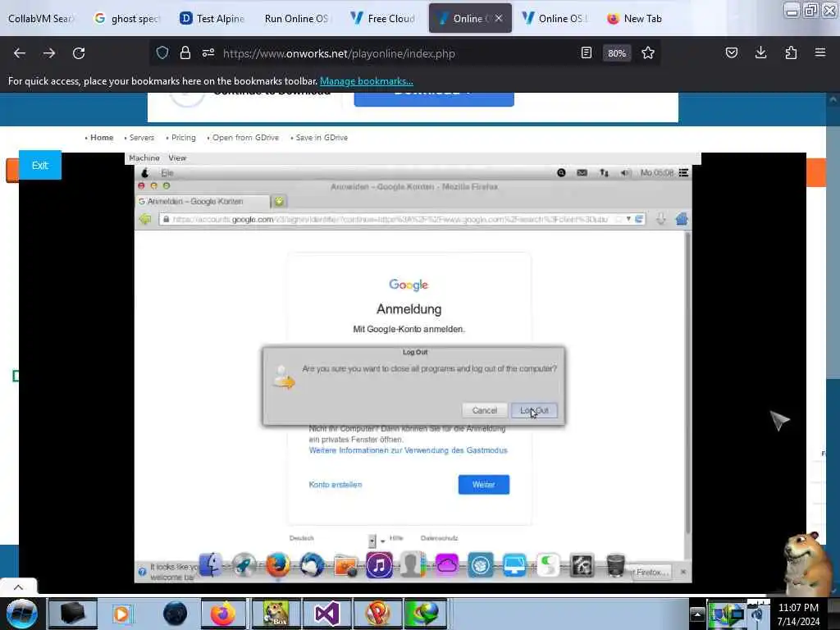Switch to the Test Alpine tab

(213, 18)
